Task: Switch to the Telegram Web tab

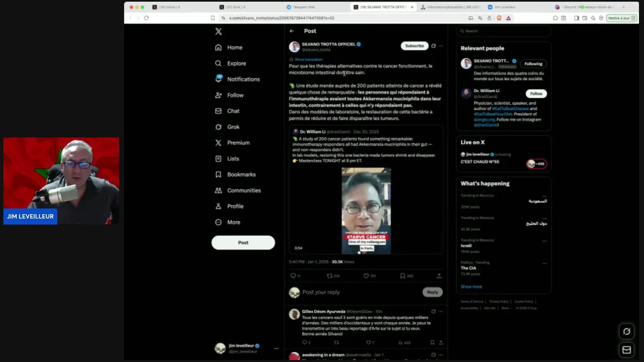Action: (x=303, y=7)
